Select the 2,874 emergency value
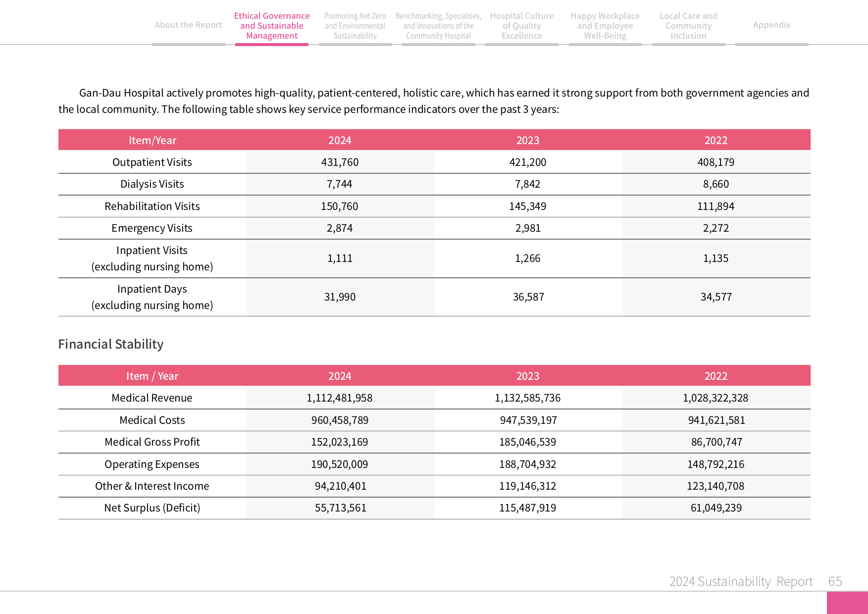This screenshot has width=868, height=614. [x=340, y=228]
